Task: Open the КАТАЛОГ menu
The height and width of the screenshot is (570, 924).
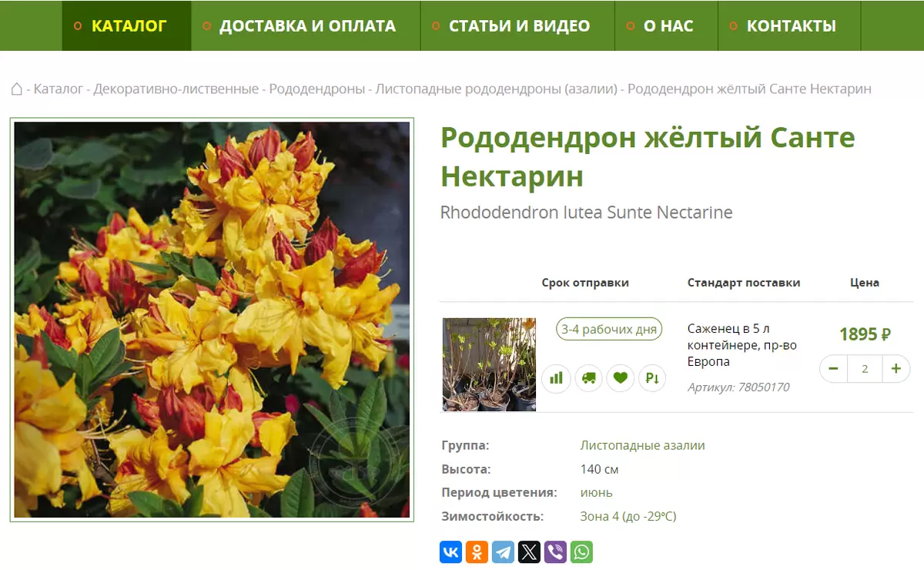Action: (x=126, y=25)
